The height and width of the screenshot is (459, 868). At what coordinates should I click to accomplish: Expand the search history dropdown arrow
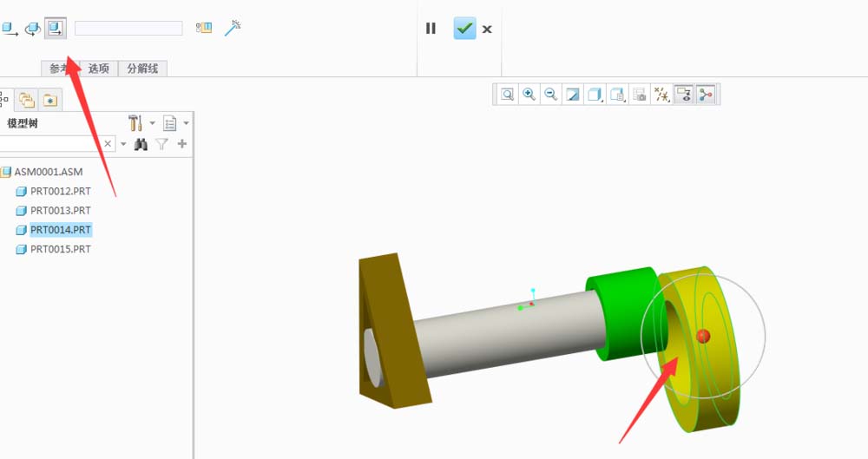123,144
